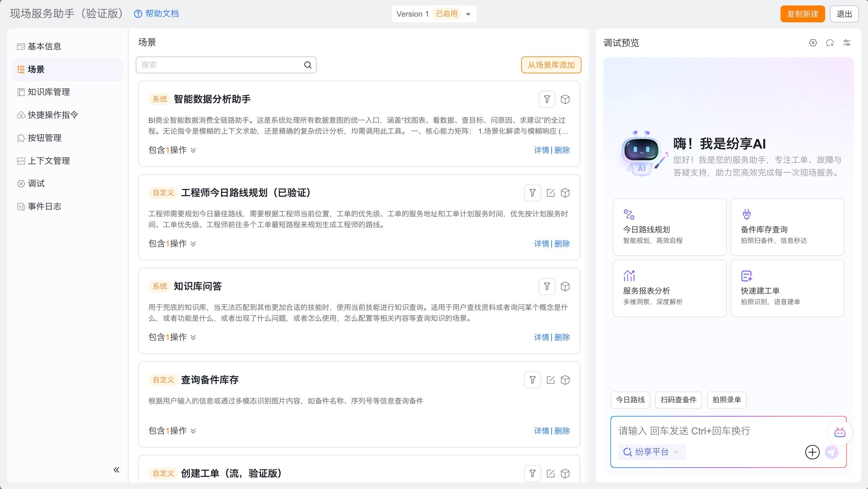Select the 快速建工单 quick card
This screenshot has height=489, width=868.
tap(787, 288)
